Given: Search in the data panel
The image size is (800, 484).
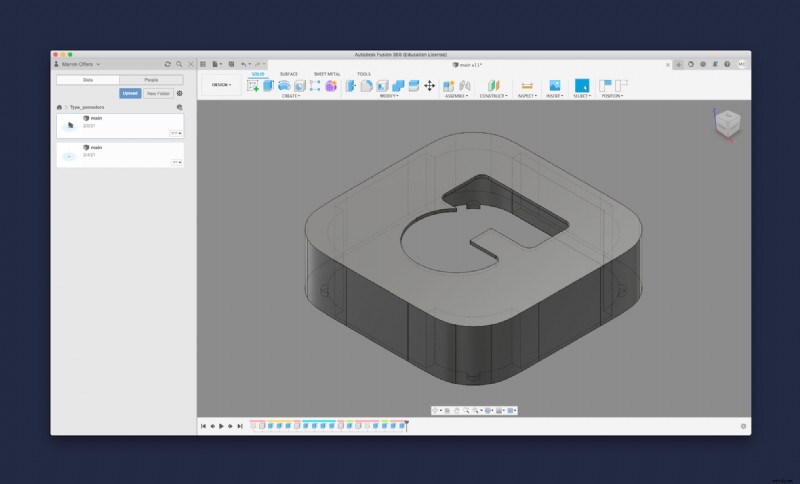Looking at the screenshot, I should [x=179, y=64].
